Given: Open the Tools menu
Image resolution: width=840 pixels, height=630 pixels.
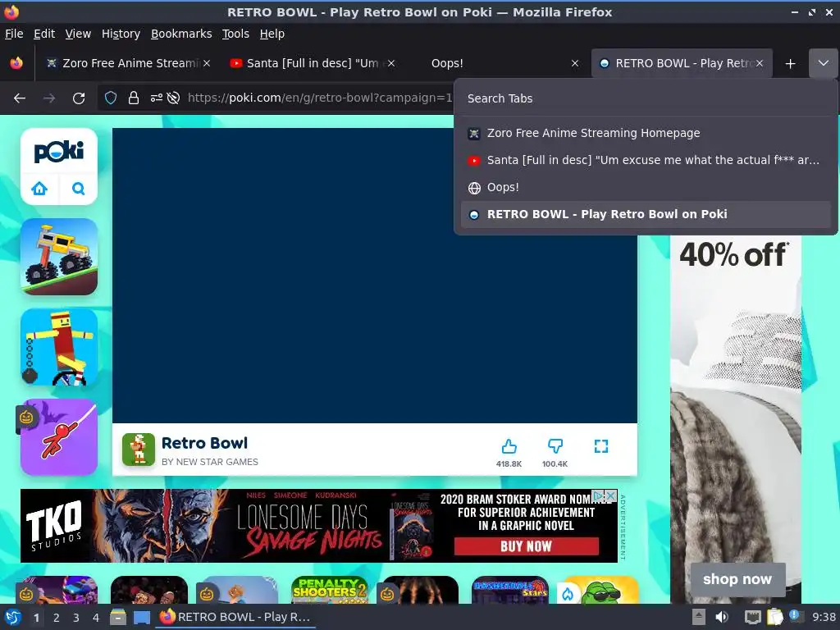Looking at the screenshot, I should [235, 34].
